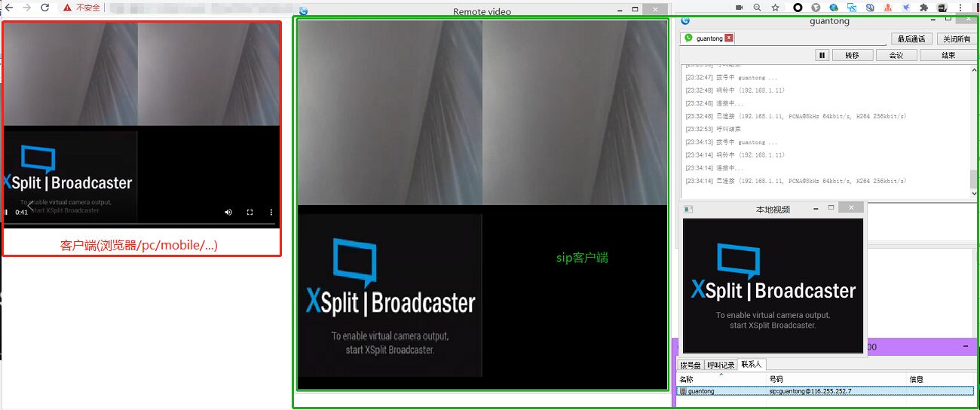Click the last 已连接 log line at 23:34:14
Viewport: 980px width, 410px height.
coord(795,181)
